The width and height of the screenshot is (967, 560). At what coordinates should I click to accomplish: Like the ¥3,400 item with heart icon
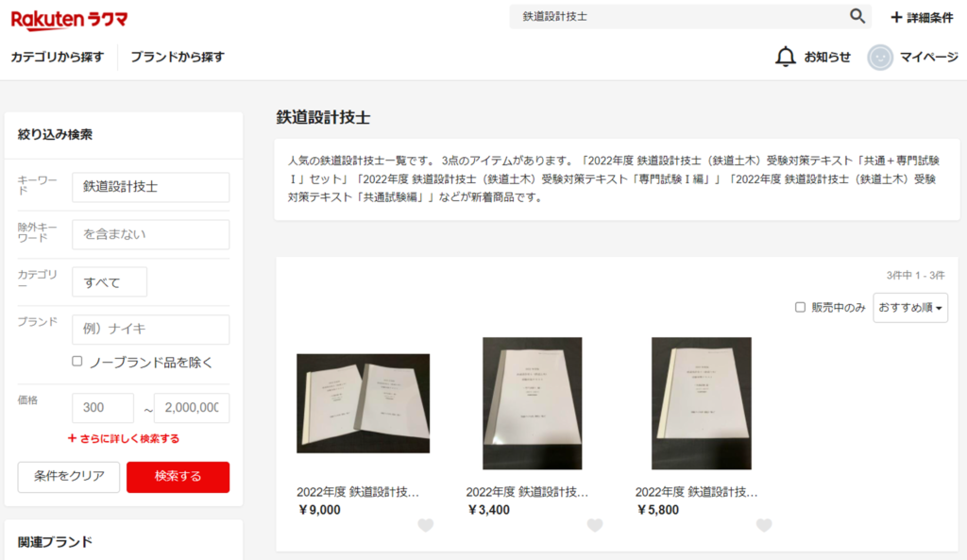(x=595, y=525)
